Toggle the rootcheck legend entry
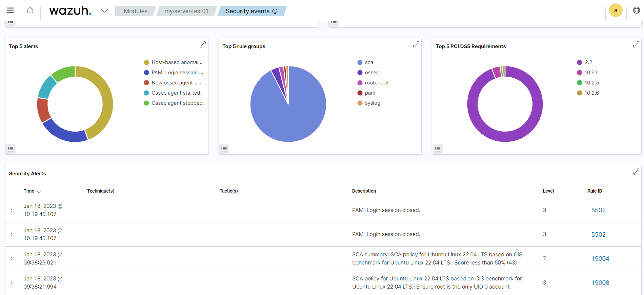 (373, 83)
